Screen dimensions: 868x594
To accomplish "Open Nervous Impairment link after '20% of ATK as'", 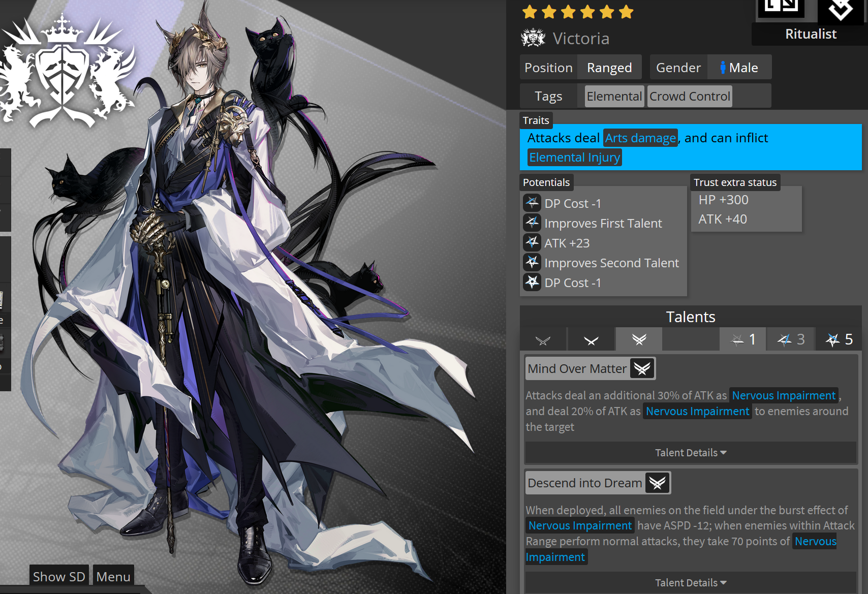I will point(697,411).
